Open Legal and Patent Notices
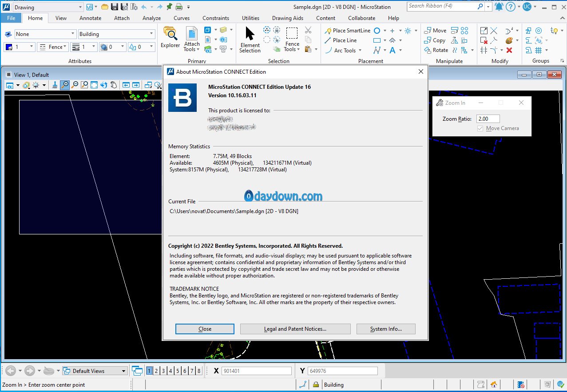The image size is (567, 392). pyautogui.click(x=295, y=329)
